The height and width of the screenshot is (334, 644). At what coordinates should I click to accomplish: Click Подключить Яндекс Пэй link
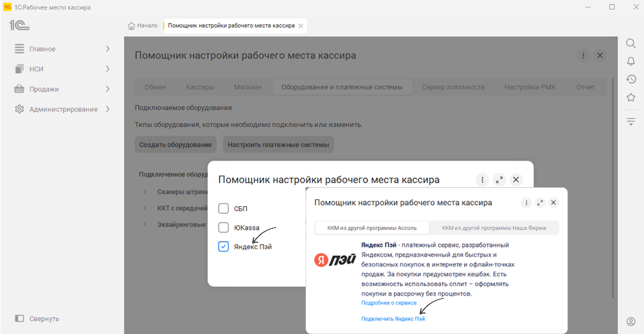click(x=393, y=319)
